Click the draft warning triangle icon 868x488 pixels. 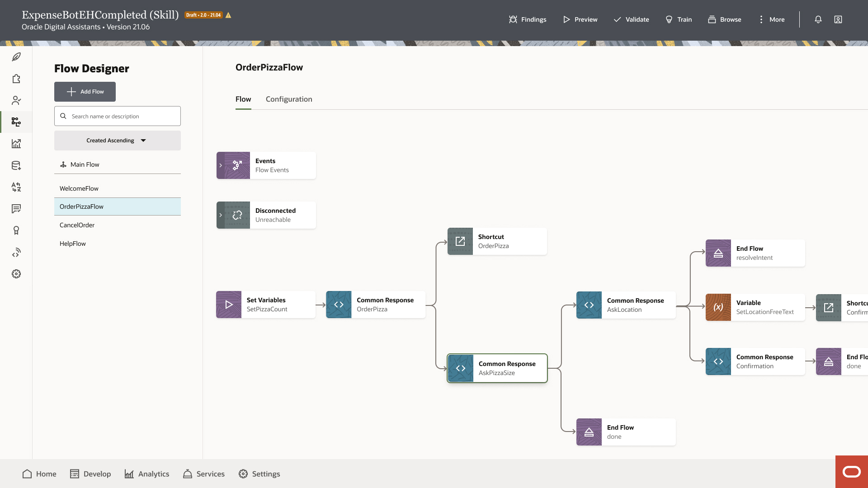[x=229, y=15]
